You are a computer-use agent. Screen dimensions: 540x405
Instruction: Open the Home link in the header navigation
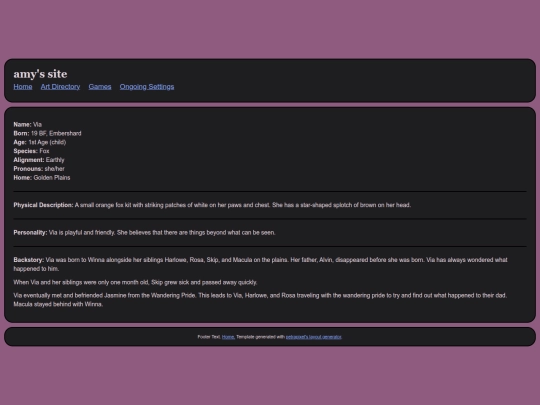(x=23, y=87)
